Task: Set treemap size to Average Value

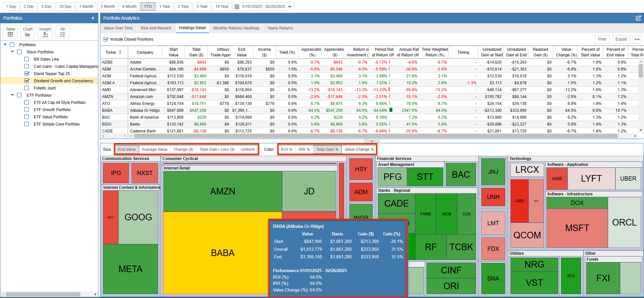Action: (155, 149)
